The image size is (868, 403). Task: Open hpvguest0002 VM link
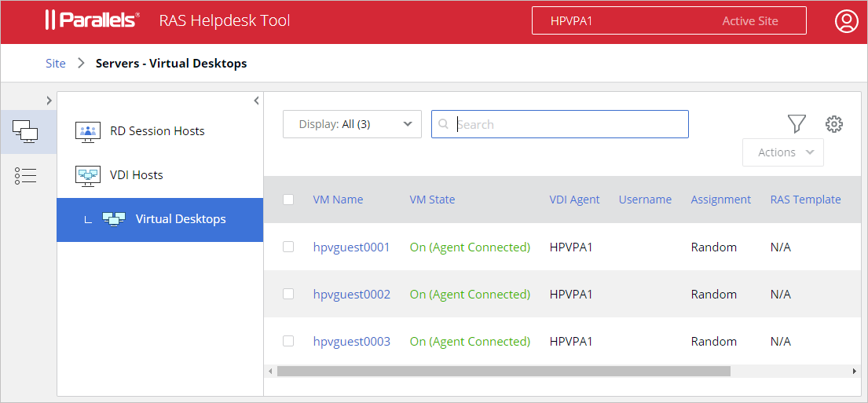tap(351, 294)
